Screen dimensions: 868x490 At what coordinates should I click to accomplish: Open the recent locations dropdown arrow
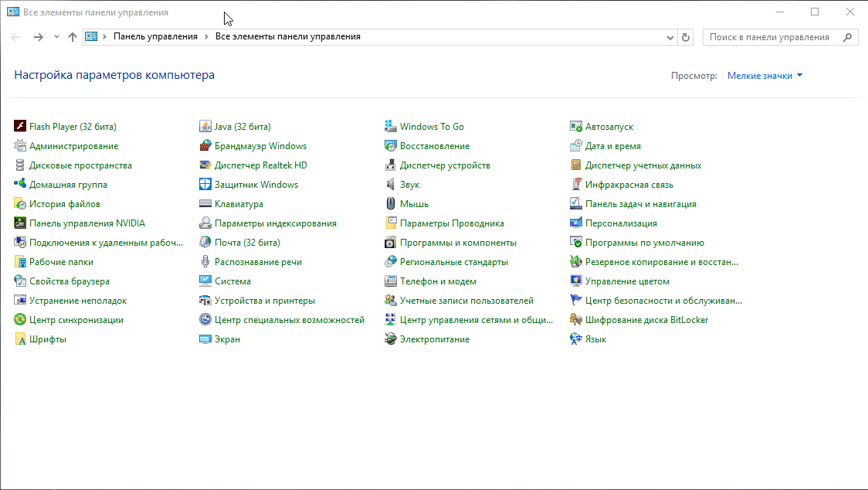[56, 37]
